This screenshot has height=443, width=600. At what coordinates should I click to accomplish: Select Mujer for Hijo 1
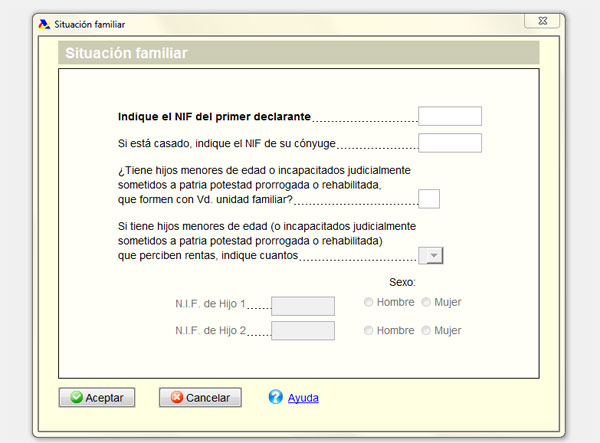click(427, 302)
